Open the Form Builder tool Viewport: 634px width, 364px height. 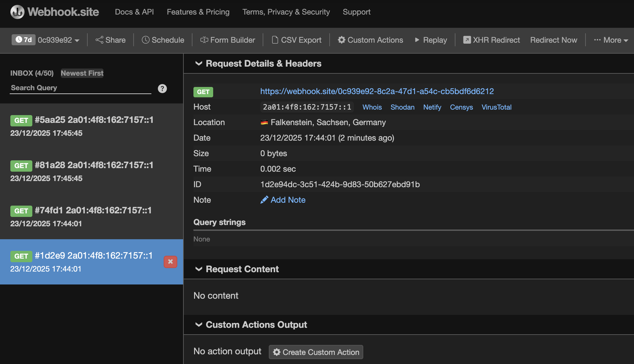pyautogui.click(x=228, y=40)
